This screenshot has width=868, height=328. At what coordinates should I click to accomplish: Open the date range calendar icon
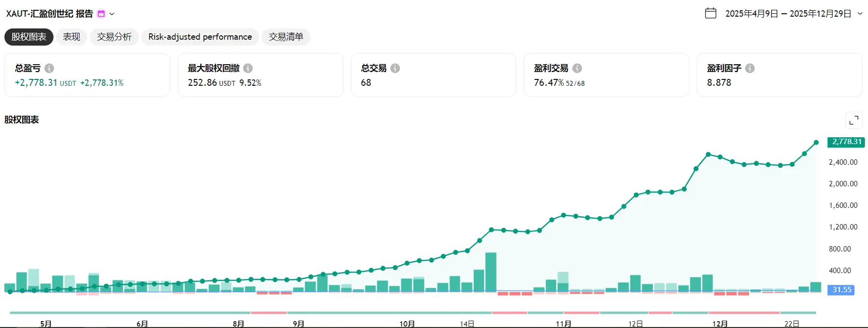pos(710,13)
